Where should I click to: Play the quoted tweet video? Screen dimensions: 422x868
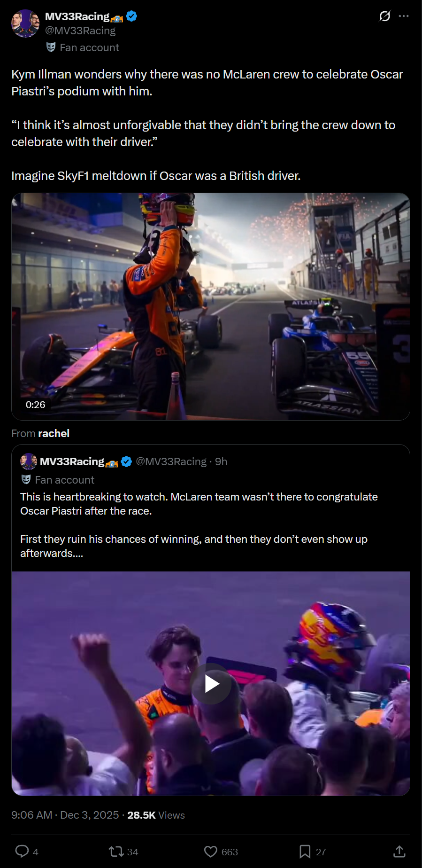tap(211, 684)
